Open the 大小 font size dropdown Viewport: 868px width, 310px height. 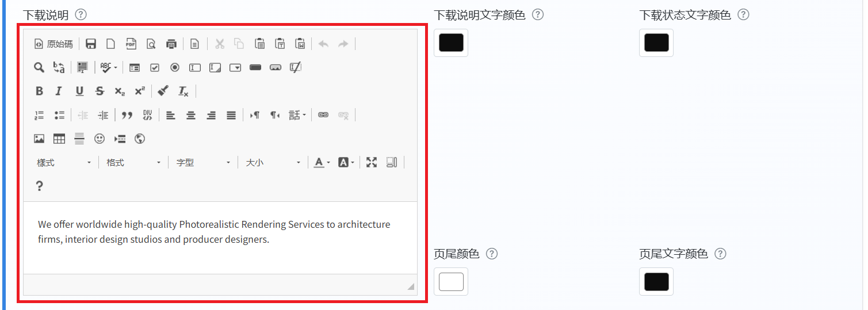click(273, 163)
